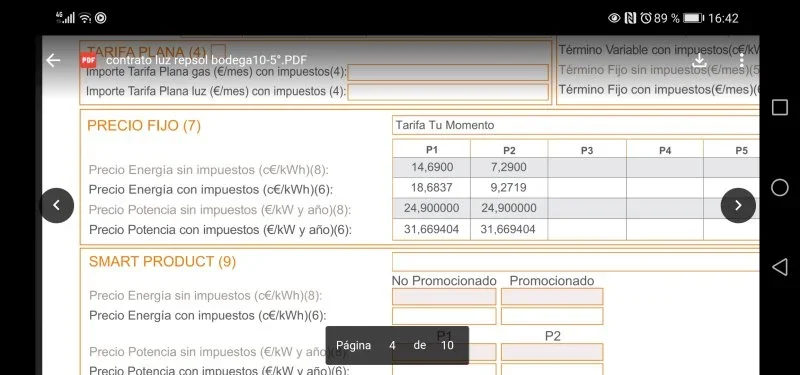This screenshot has width=800, height=375.
Task: Tap the 'SMART PRODUCT (9)' heading
Action: tap(162, 261)
